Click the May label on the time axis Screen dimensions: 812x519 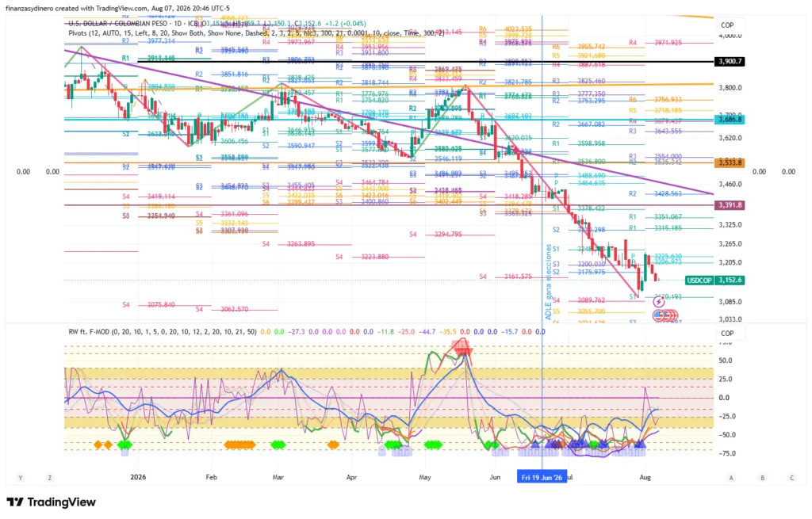(x=425, y=477)
